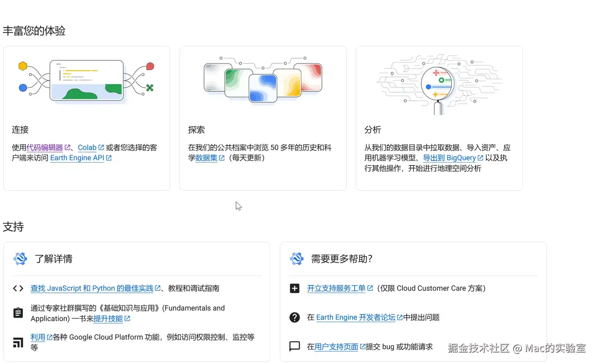The image size is (596, 364).
Task: Click the Earth Engine logo beside 了解详情
Action: [x=20, y=259]
